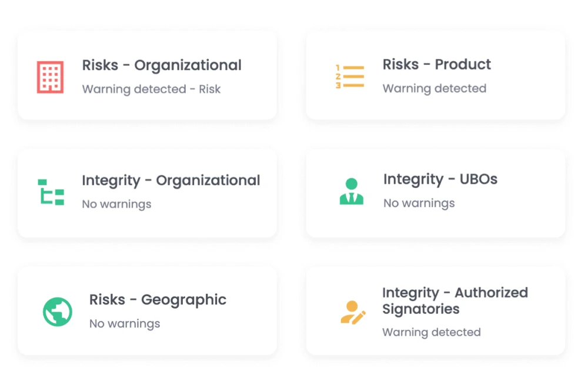Click the green globe icon
Screen dimensions: 588x378
point(58,312)
